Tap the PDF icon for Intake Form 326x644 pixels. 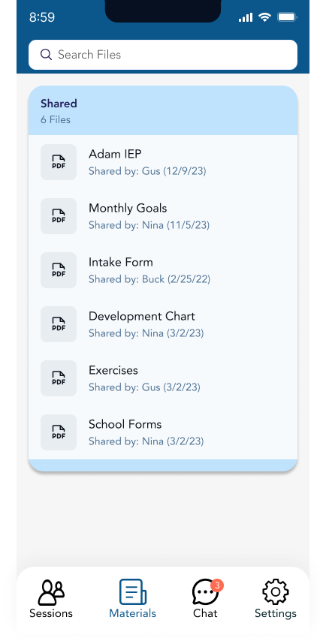click(59, 270)
